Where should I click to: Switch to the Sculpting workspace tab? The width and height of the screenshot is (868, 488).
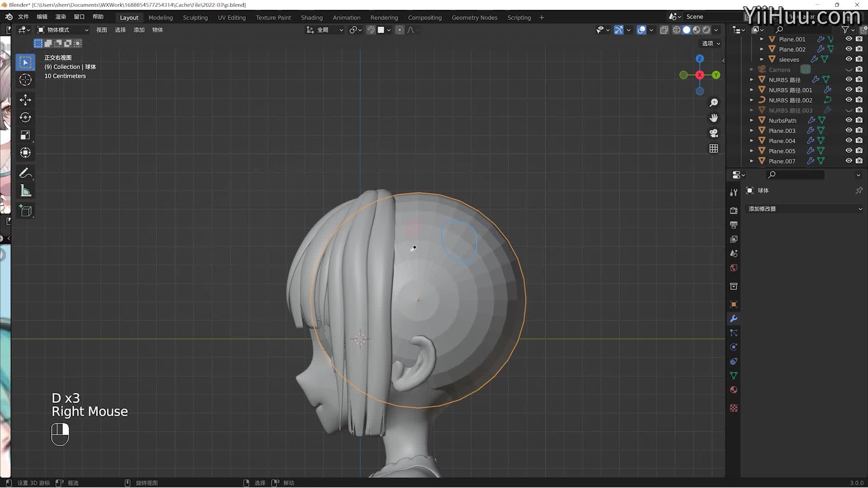195,18
